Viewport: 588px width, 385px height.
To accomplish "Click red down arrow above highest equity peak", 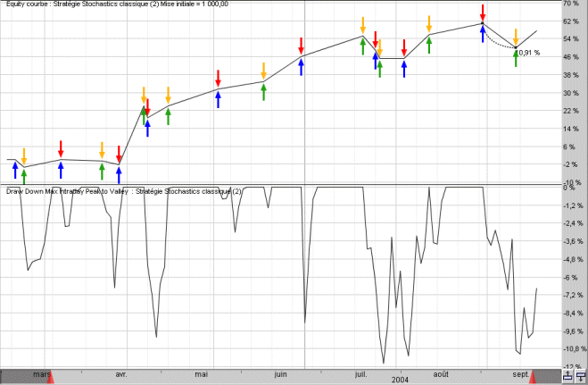I will [483, 12].
